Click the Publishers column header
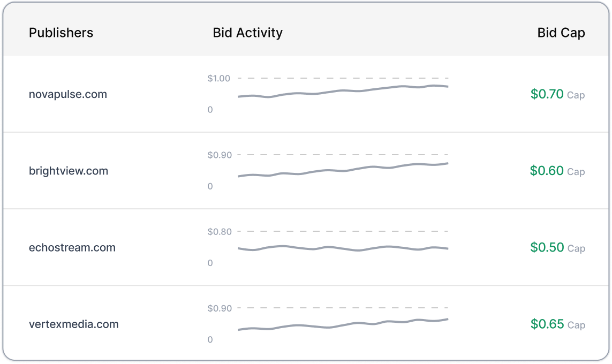This screenshot has height=364, width=612. click(x=61, y=33)
